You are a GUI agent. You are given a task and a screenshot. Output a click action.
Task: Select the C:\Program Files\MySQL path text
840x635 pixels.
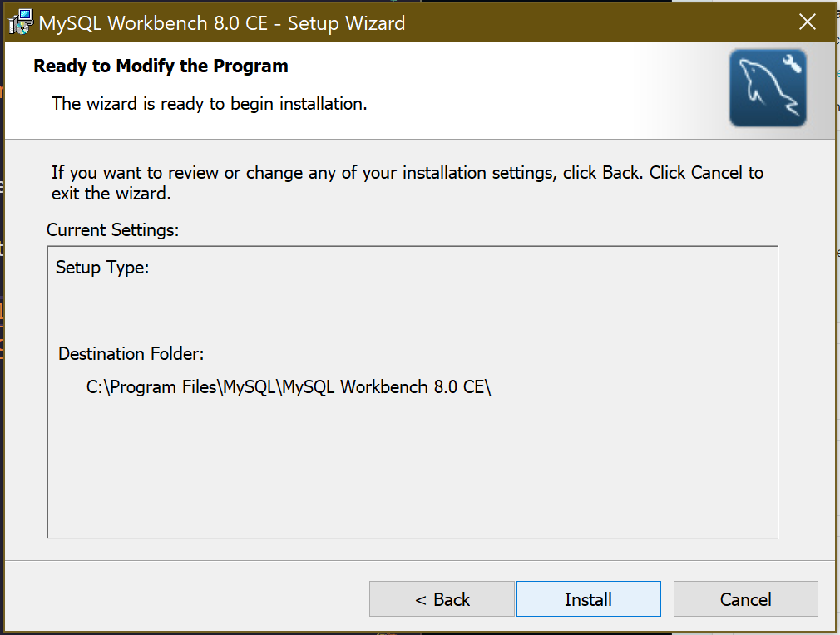289,386
